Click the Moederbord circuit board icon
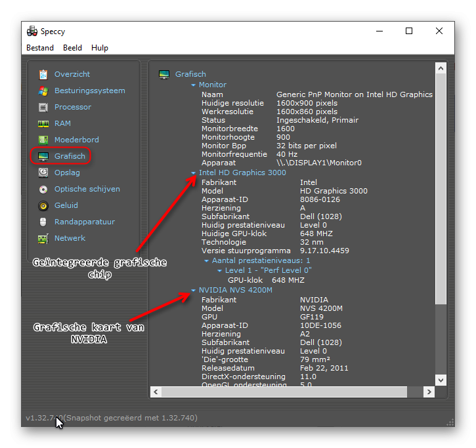This screenshot has height=448, width=476. [43, 140]
